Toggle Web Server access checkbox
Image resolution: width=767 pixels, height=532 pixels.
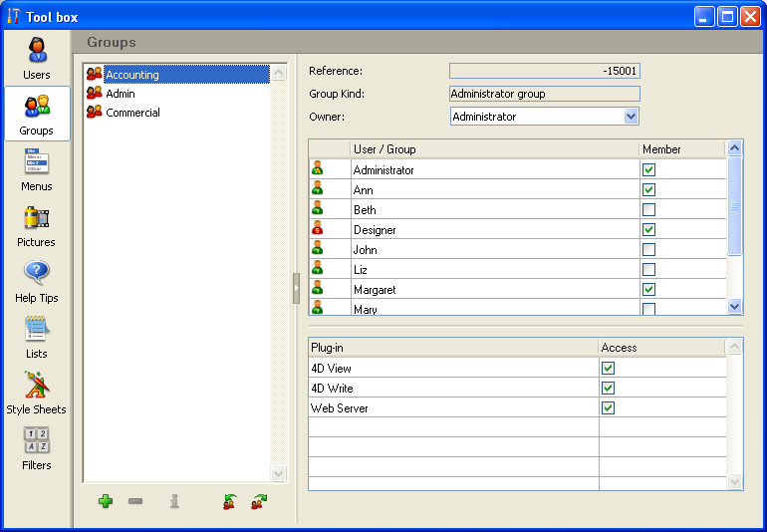(609, 407)
